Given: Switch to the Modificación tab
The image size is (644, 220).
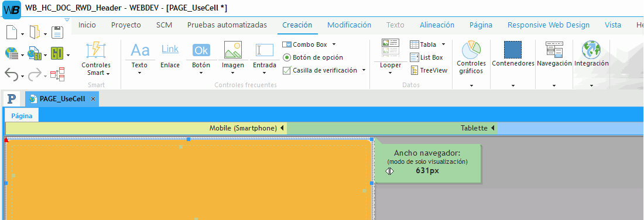Looking at the screenshot, I should coord(349,25).
